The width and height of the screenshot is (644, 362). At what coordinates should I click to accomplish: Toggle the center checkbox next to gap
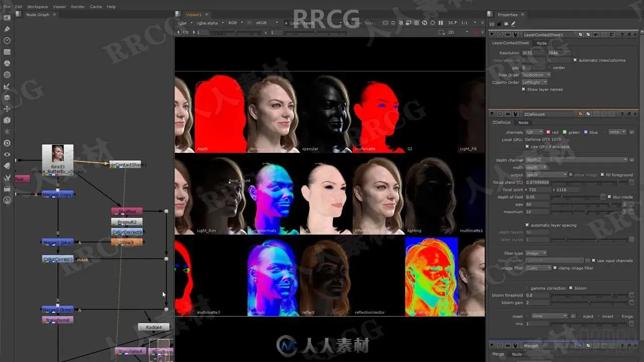pyautogui.click(x=549, y=67)
